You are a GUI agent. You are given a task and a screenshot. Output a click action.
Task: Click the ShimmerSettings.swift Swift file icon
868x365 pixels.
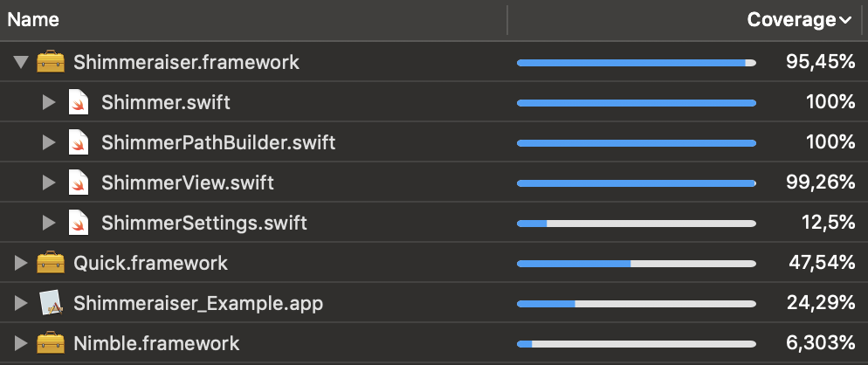click(79, 224)
